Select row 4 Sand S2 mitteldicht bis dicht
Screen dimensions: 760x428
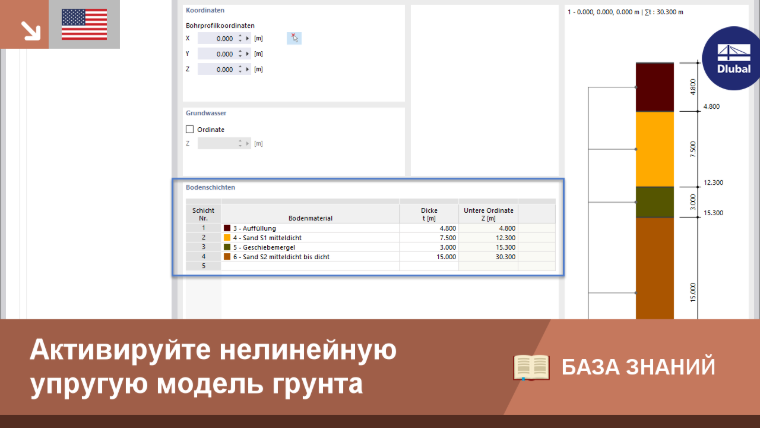pyautogui.click(x=371, y=256)
